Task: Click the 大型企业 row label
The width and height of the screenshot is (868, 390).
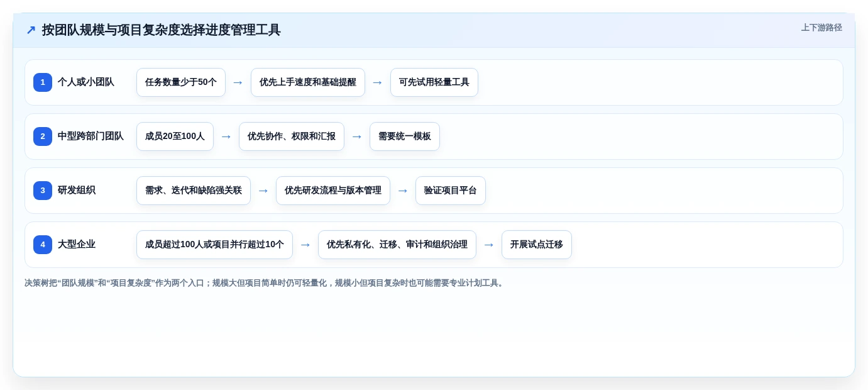Action: (77, 245)
